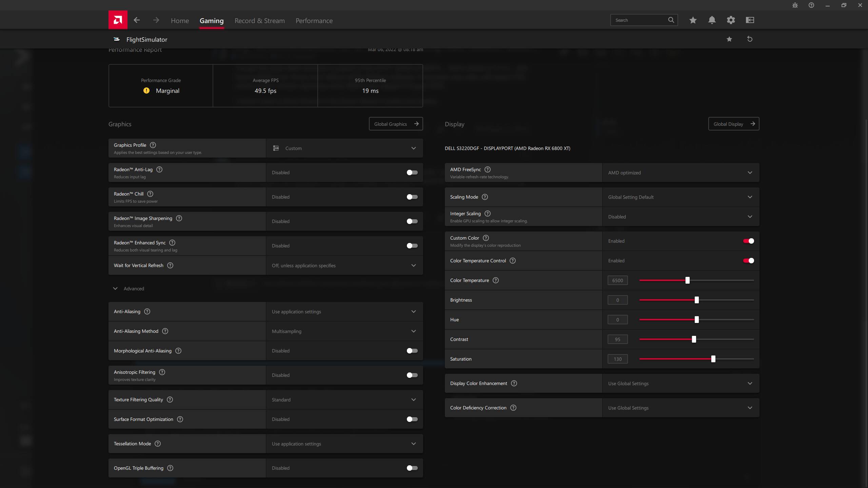This screenshot has width=868, height=488.
Task: Open Texture Filtering Quality dropdown
Action: (344, 400)
